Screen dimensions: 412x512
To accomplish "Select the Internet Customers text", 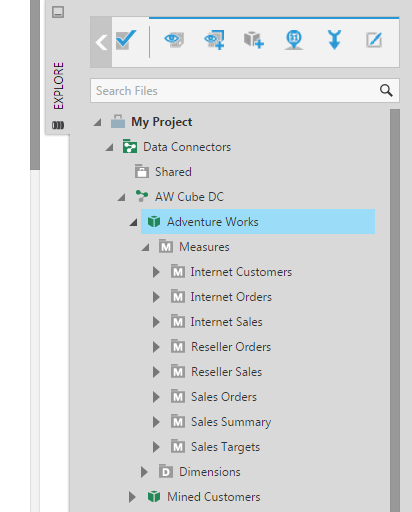I will click(x=241, y=272).
